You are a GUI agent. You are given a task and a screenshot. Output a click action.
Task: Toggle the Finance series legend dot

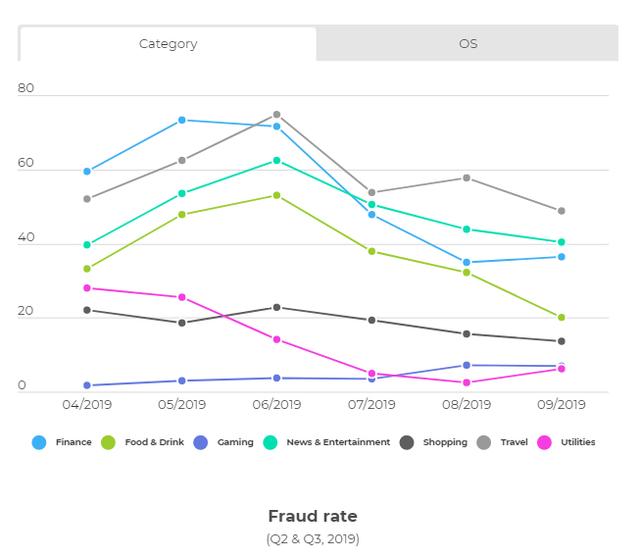(39, 442)
